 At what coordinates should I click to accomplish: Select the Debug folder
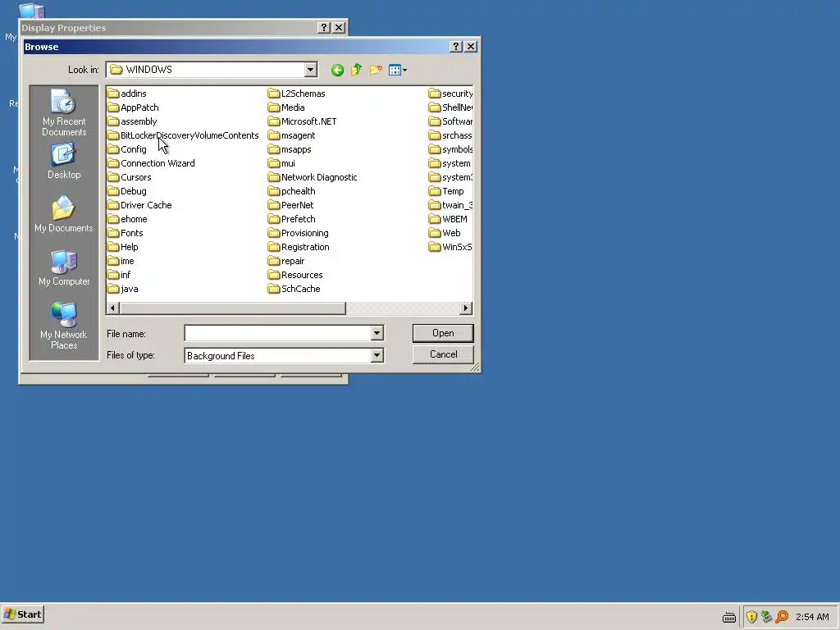pyautogui.click(x=127, y=191)
